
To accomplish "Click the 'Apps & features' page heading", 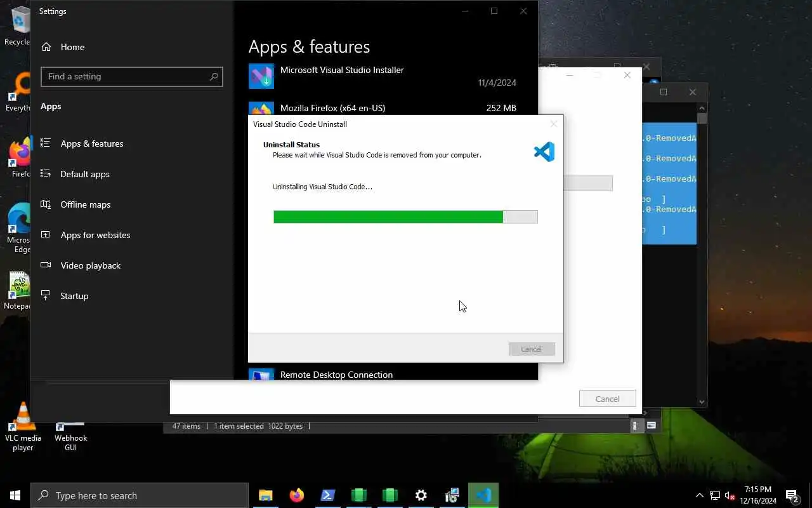I will coord(309,46).
